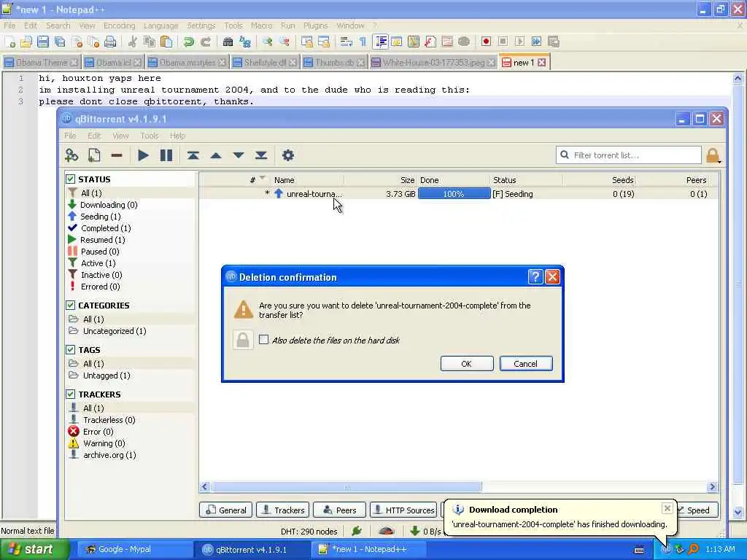Open qBittorrent File menu

70,136
